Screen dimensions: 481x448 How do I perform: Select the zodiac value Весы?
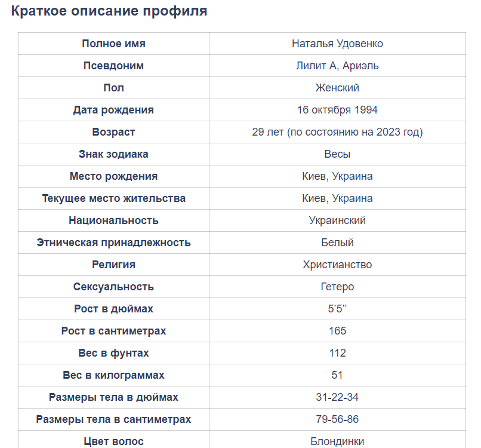(x=337, y=154)
